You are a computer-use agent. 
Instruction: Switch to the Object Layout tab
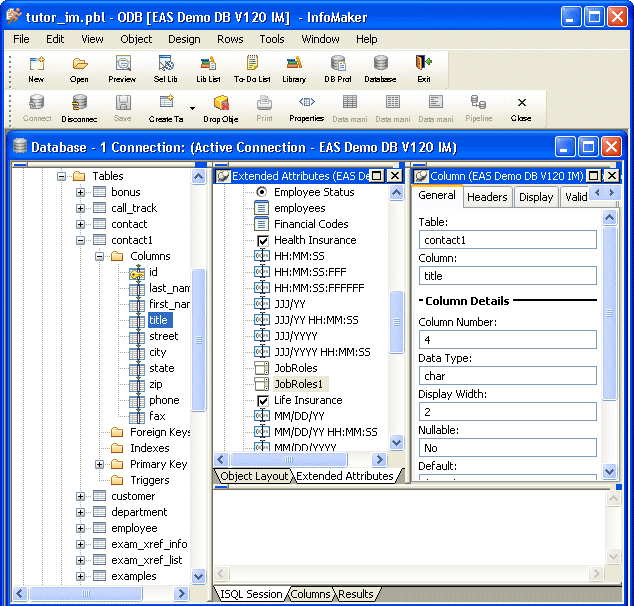(254, 476)
